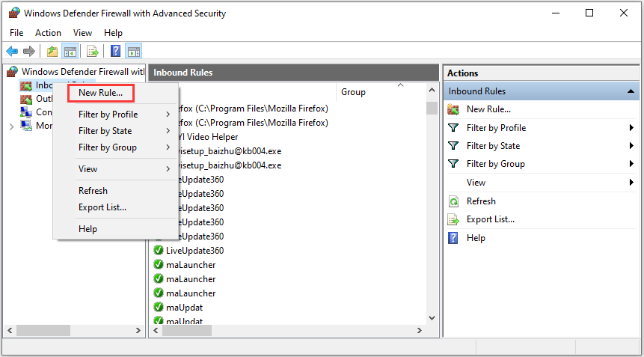Expand View arrow in Actions pane
Screen dimensions: 644x357
click(x=632, y=183)
